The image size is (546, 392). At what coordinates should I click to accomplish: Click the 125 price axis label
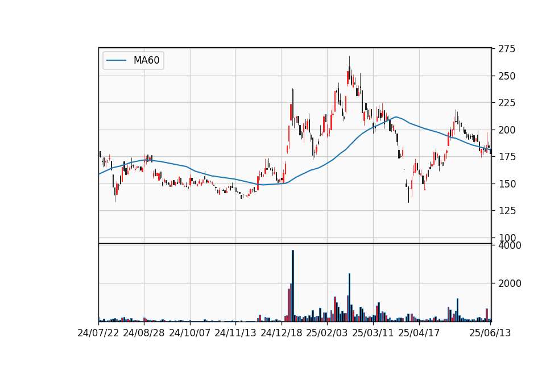pyautogui.click(x=507, y=210)
